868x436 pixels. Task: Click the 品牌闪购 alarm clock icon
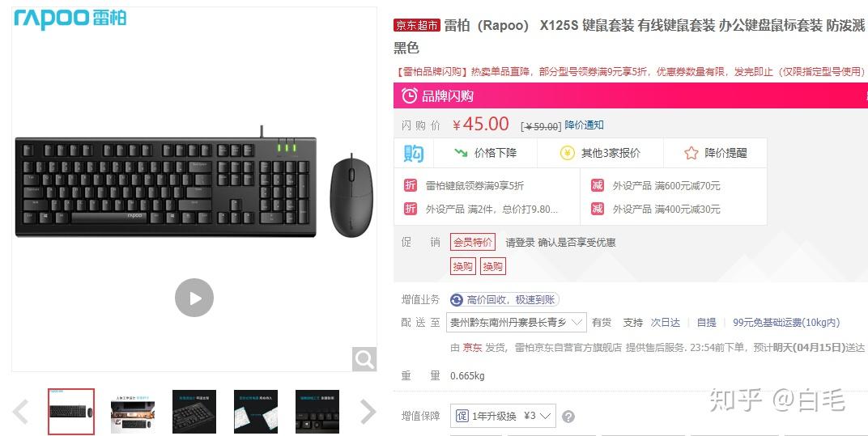point(409,95)
